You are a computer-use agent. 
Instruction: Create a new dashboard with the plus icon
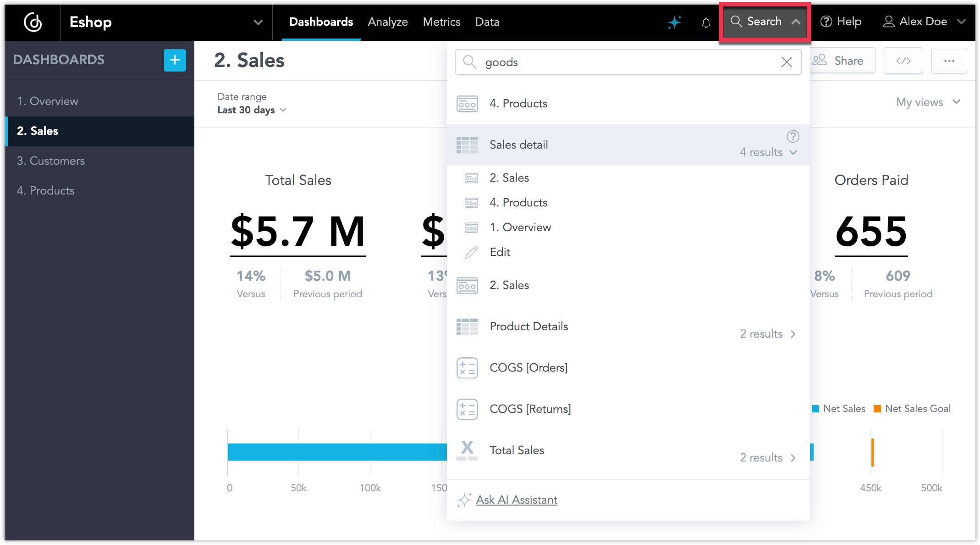(174, 60)
